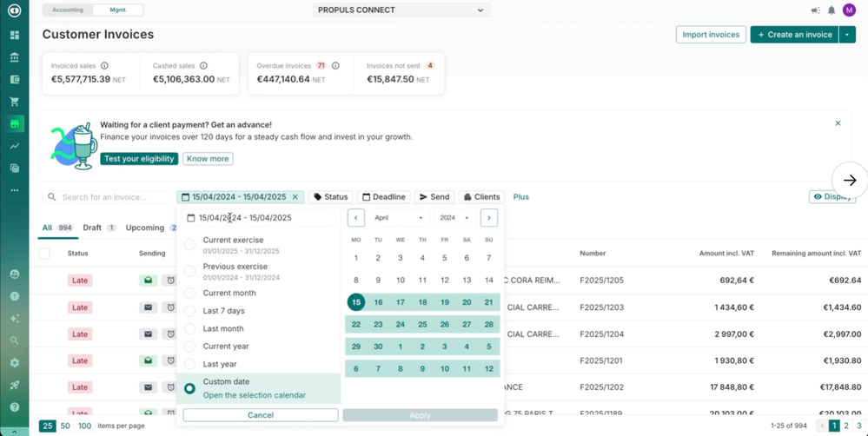Click the Import invoices button
This screenshot has height=436, width=868.
711,35
